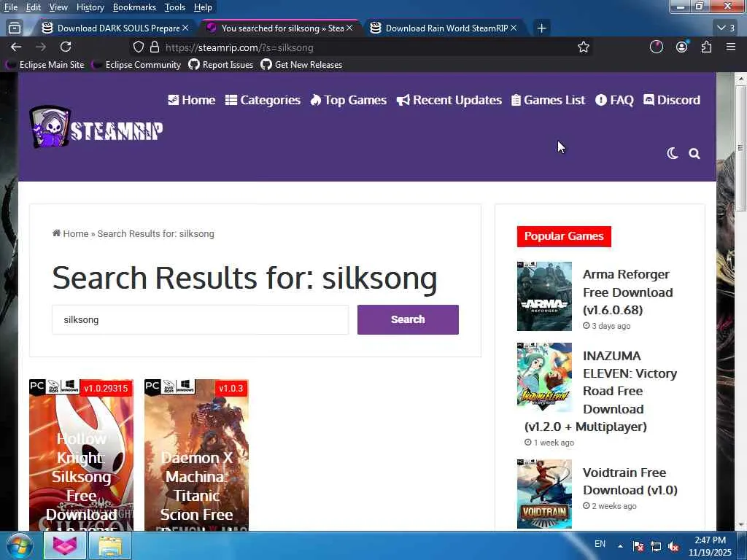Click the site padlock icon
The width and height of the screenshot is (747, 560).
(x=155, y=47)
